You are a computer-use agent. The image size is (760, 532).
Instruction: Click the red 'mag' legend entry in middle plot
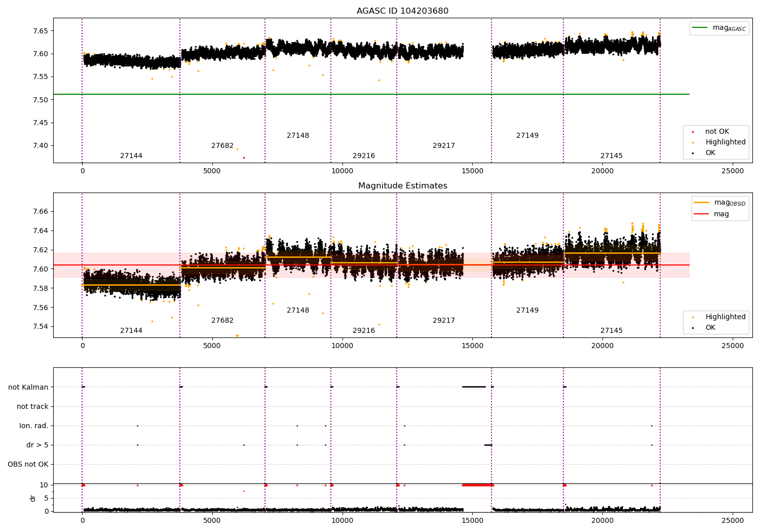click(x=711, y=214)
